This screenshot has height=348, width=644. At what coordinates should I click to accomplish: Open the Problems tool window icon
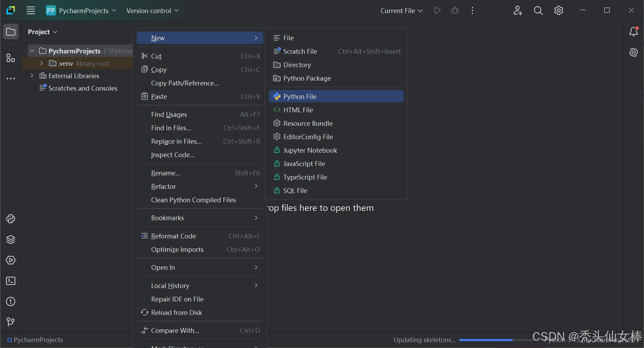coord(11,301)
